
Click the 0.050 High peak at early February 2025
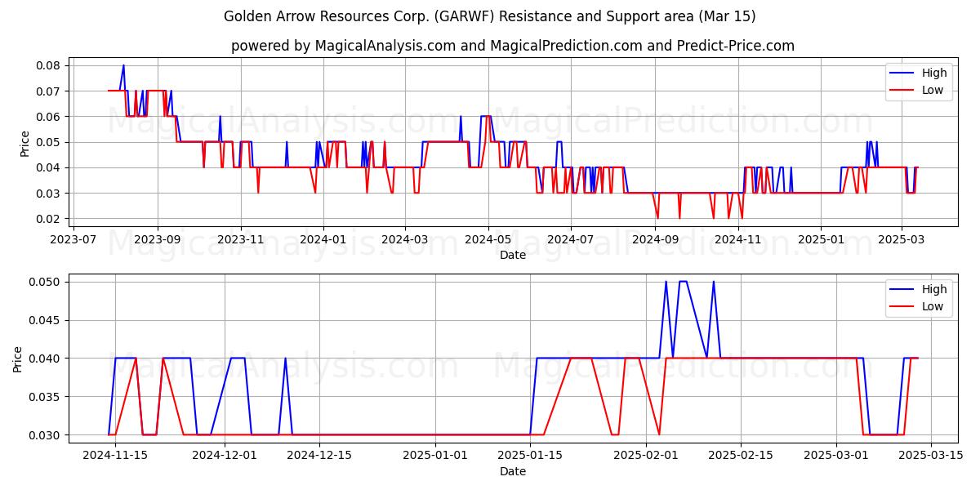click(666, 282)
